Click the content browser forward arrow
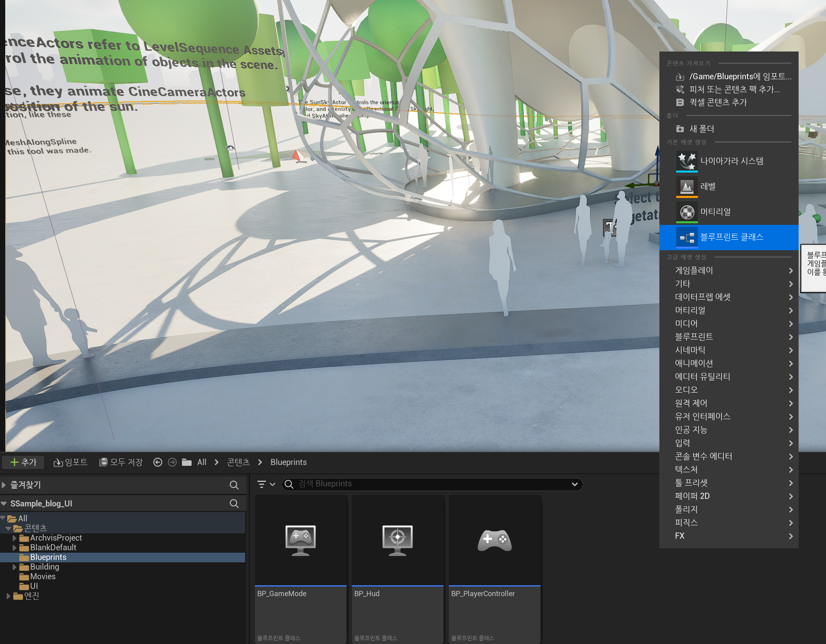 [x=172, y=462]
